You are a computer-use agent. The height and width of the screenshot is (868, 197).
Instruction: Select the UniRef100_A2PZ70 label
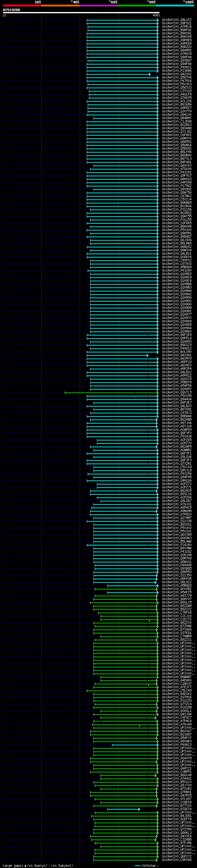[176, 443]
